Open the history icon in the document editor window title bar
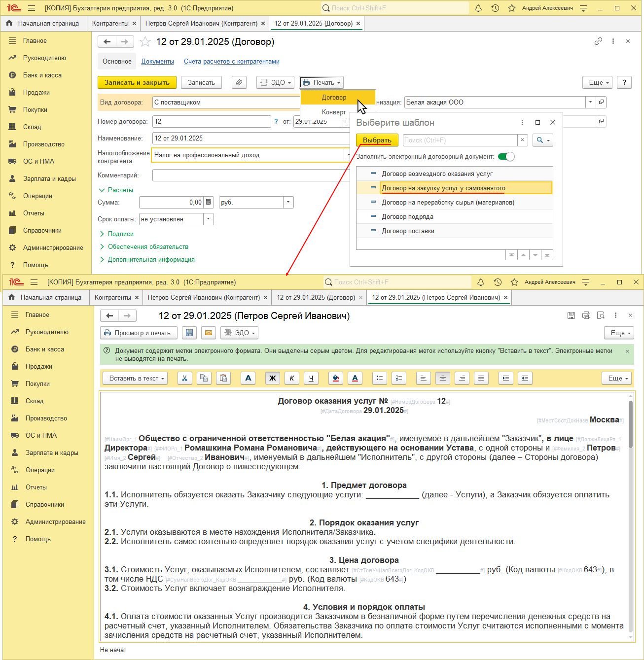Image resolution: width=644 pixels, height=660 pixels. (x=498, y=282)
